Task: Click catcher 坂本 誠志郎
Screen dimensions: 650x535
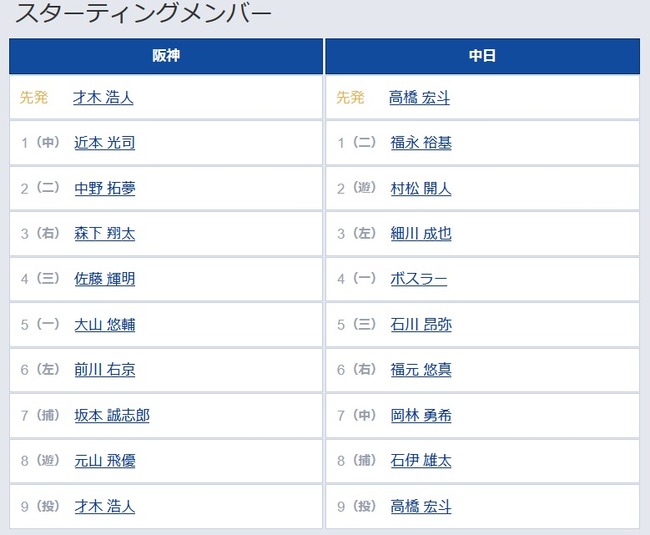Action: (x=112, y=415)
